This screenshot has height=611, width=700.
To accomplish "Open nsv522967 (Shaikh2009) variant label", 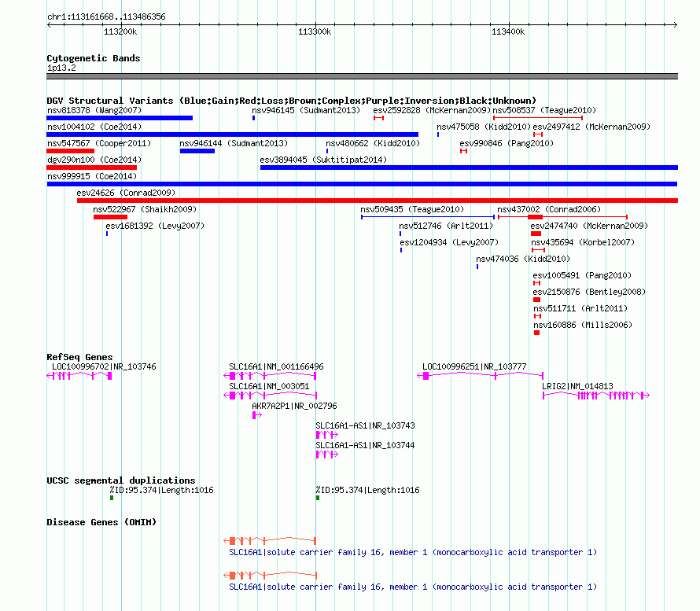I will pyautogui.click(x=145, y=209).
